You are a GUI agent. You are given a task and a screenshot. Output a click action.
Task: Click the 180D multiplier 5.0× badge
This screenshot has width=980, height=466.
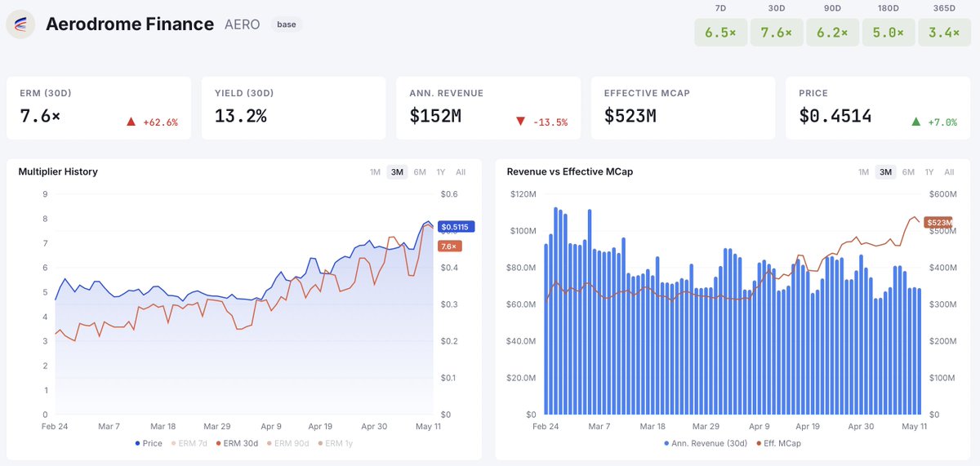[888, 33]
